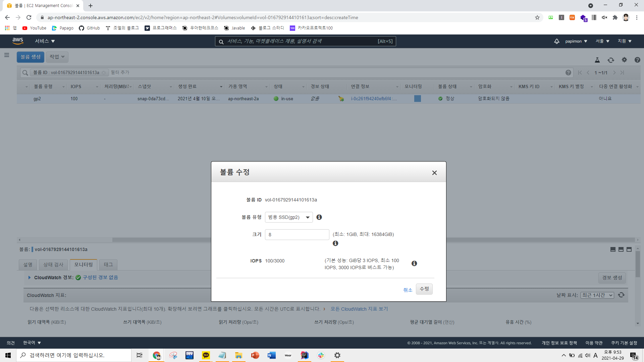Click the size input field showing 8
The width and height of the screenshot is (644, 362).
[x=297, y=235]
